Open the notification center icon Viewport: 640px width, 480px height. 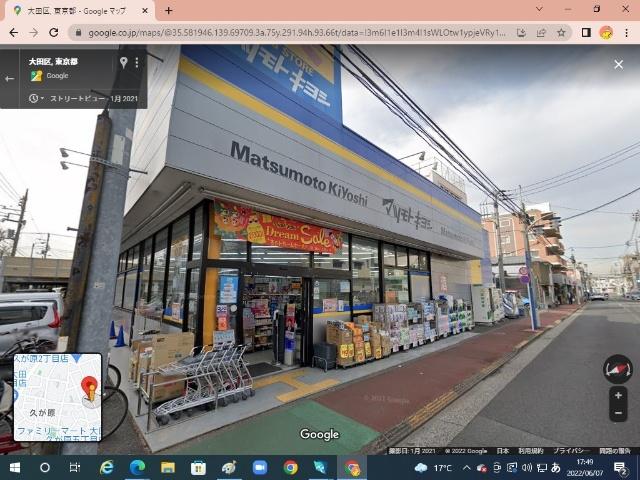click(x=620, y=468)
